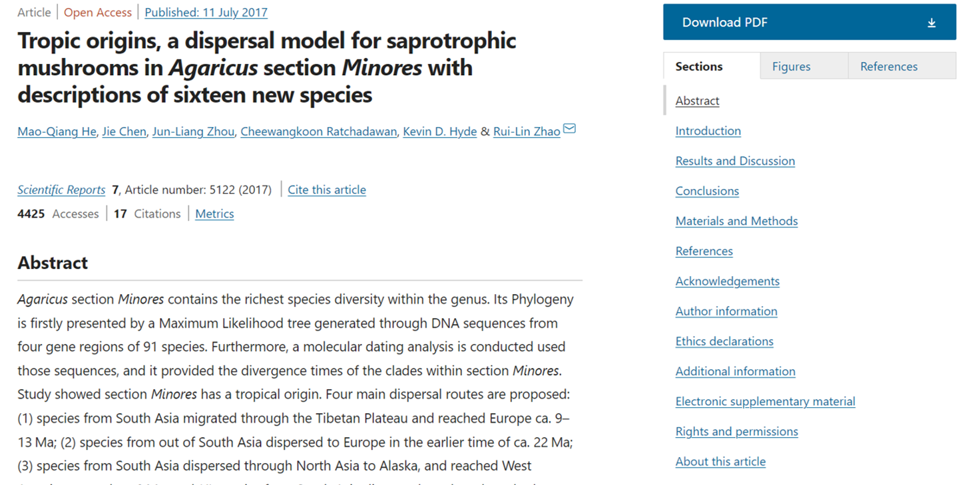
Task: Go to Rights and permissions section
Action: click(736, 431)
